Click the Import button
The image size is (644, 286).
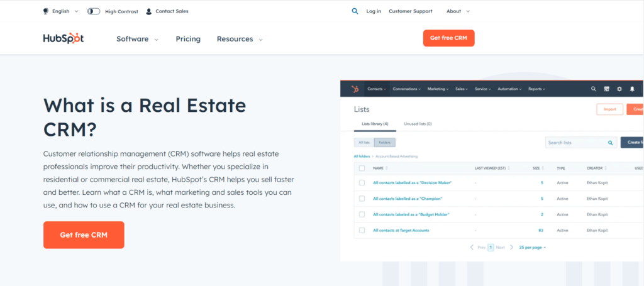click(x=609, y=109)
